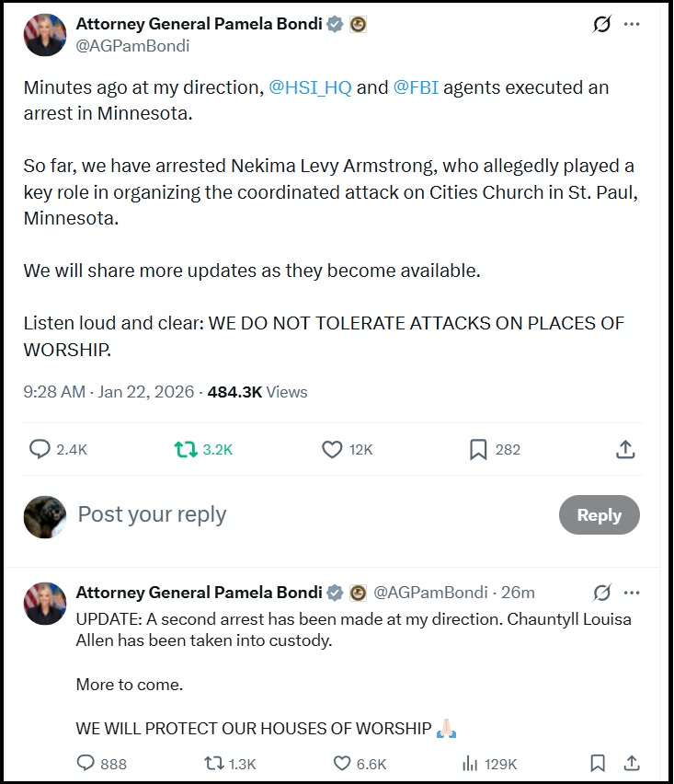Image resolution: width=674 pixels, height=784 pixels.
Task: Toggle repost on the 3.2K main post
Action: [x=187, y=449]
